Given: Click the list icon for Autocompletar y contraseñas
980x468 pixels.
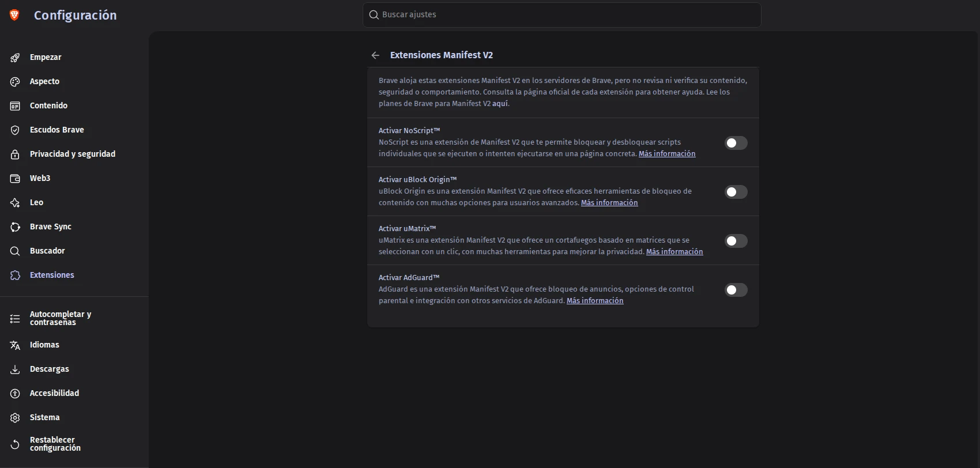Looking at the screenshot, I should (x=15, y=319).
